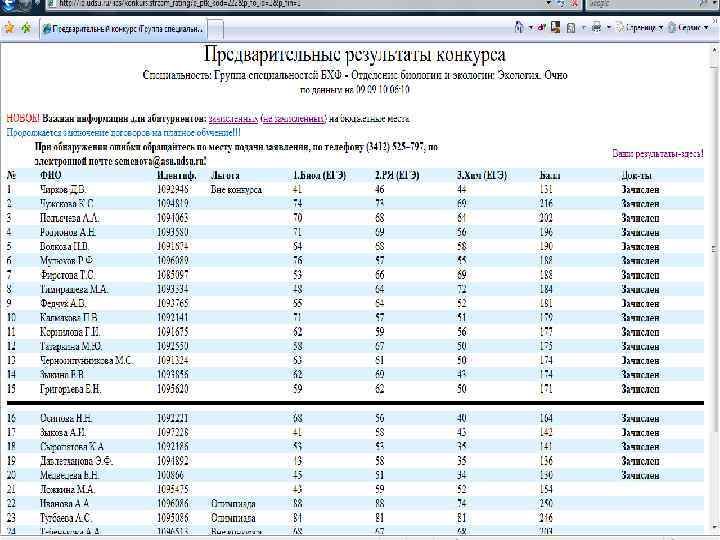This screenshot has height=540, width=720.
Task: Expand the command bar overflow chevron
Action: click(x=715, y=20)
